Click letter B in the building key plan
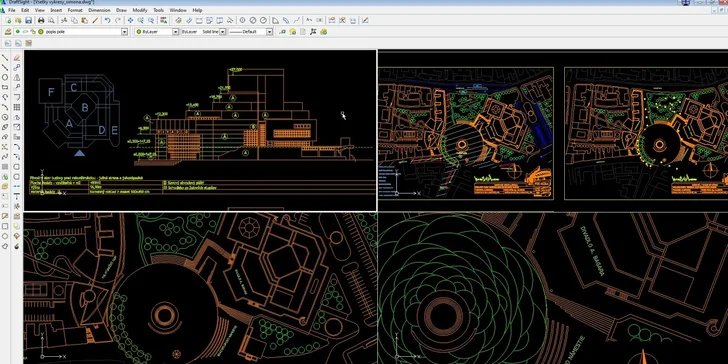The width and height of the screenshot is (728, 364). click(x=85, y=108)
